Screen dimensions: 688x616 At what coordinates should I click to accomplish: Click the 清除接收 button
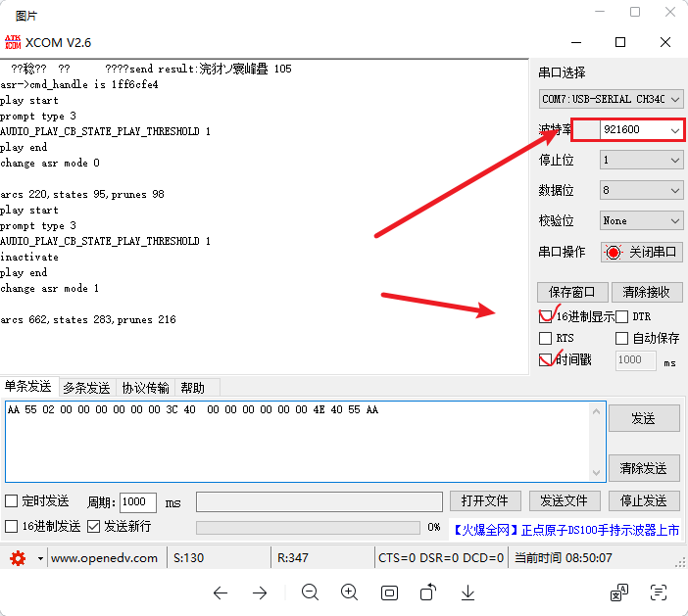647,292
